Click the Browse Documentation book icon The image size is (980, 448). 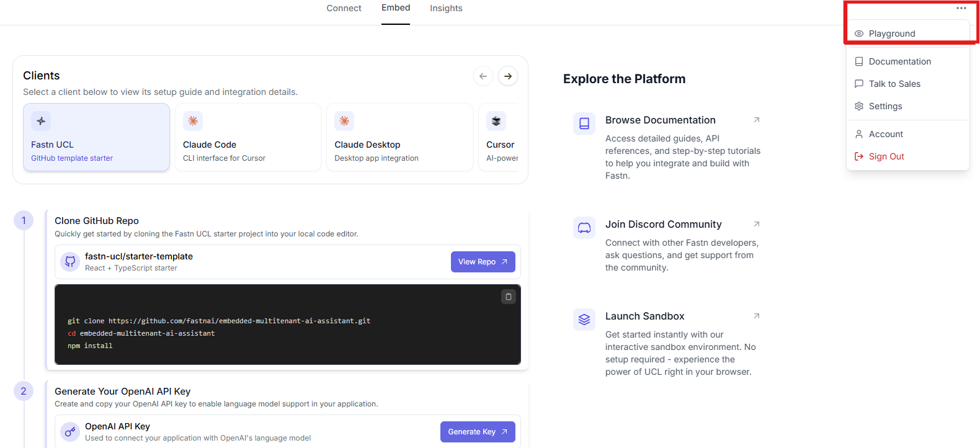(x=584, y=123)
